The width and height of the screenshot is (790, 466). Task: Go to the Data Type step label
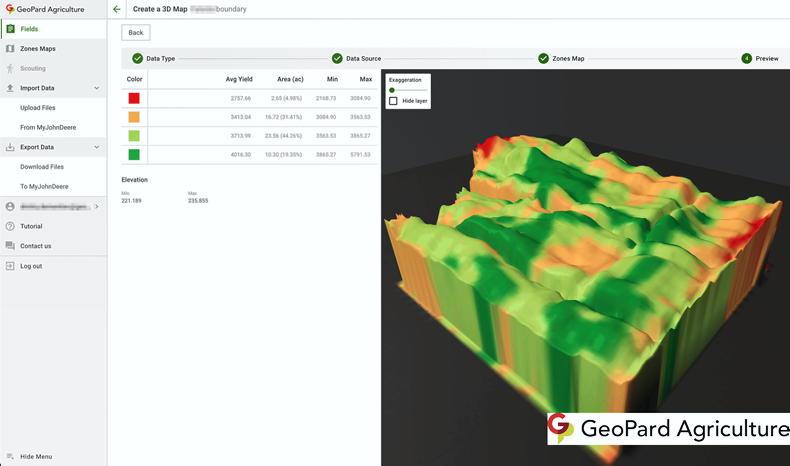coord(161,58)
